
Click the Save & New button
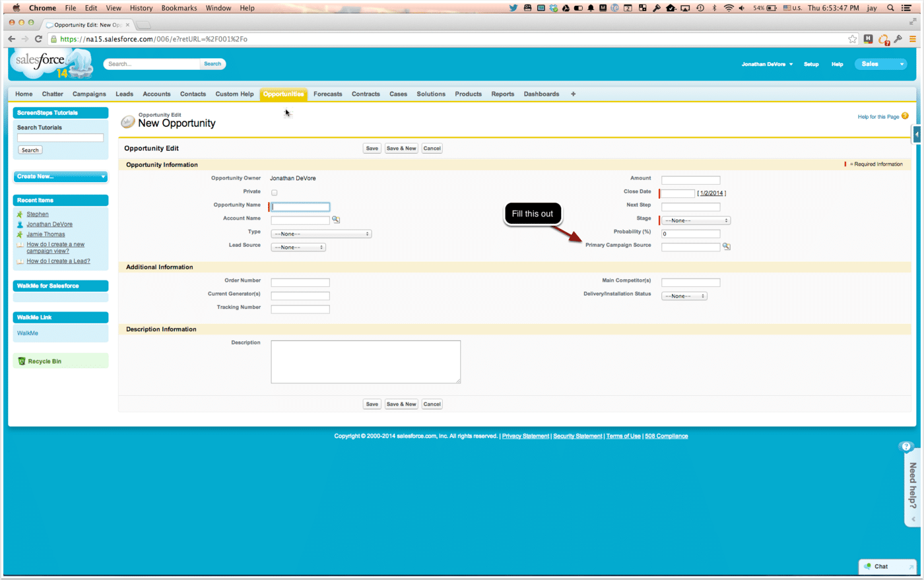(401, 148)
